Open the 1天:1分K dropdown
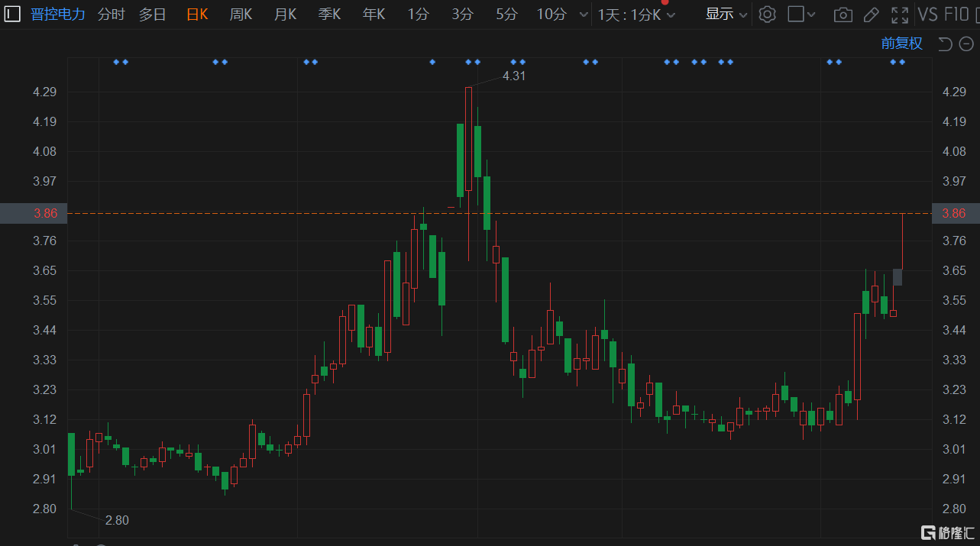This screenshot has height=546, width=980. [636, 14]
